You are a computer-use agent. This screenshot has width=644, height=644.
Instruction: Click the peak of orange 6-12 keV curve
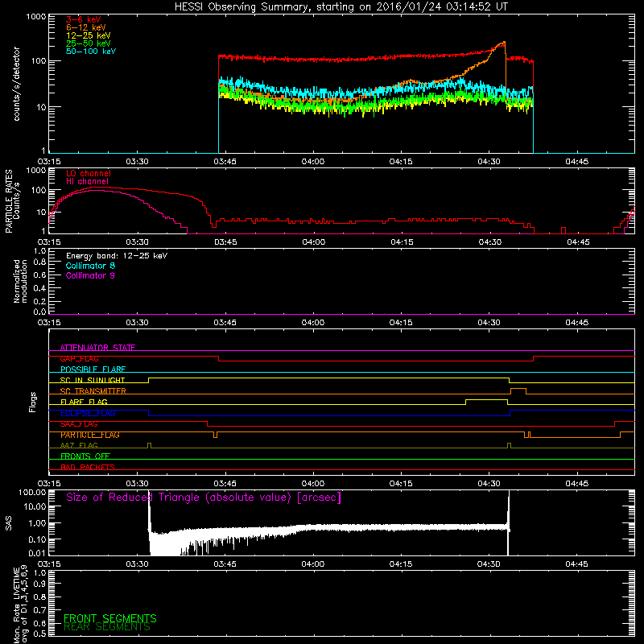pos(504,42)
